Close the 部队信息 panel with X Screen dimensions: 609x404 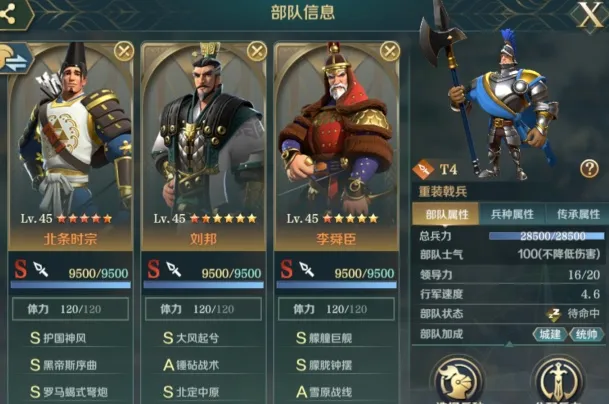point(590,16)
